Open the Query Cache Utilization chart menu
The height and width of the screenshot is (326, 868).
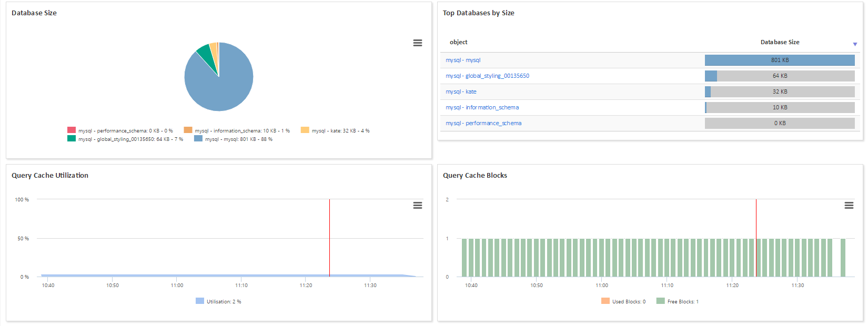click(418, 206)
